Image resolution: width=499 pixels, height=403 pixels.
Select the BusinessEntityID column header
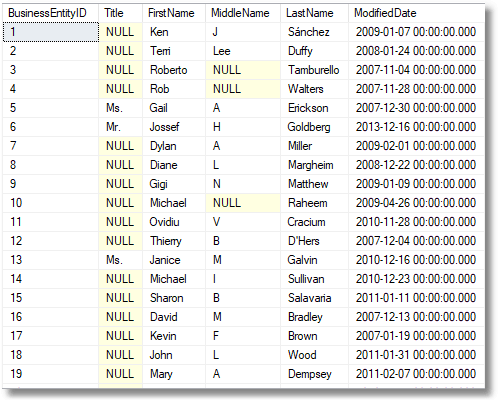click(50, 13)
